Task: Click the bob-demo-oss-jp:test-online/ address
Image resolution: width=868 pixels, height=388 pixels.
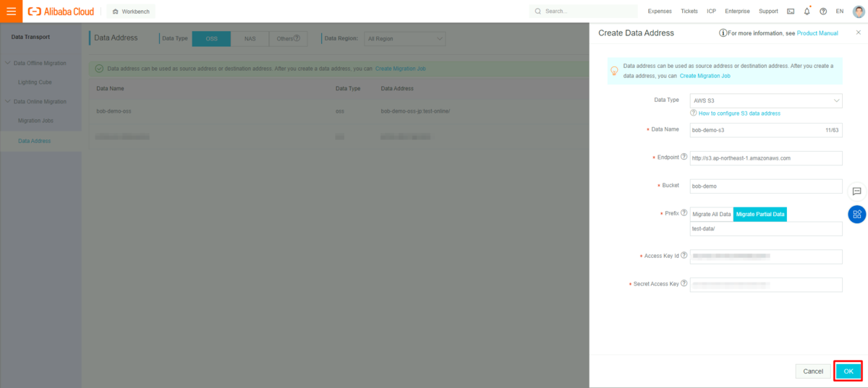Action: coord(415,111)
